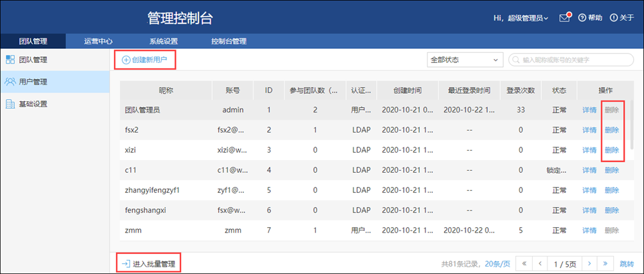Click the 团队管理 sidebar grid icon
Viewport: 644px width, 274px height.
pos(10,60)
